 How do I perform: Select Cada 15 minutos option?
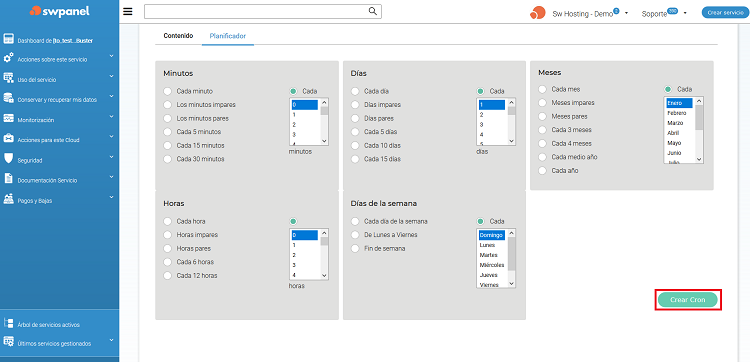tap(167, 145)
